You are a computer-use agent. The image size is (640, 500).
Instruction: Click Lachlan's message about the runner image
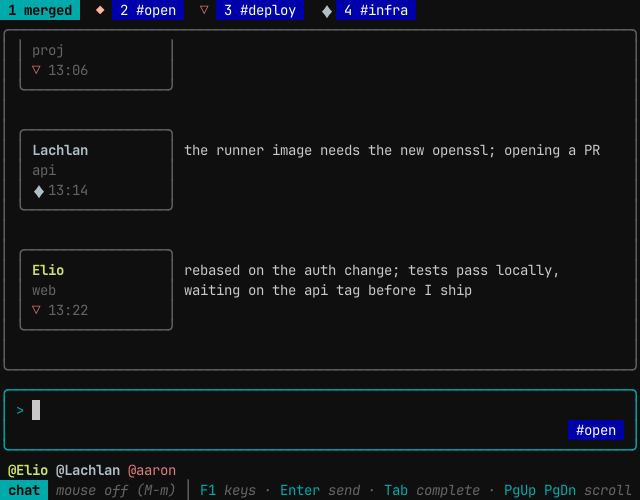click(x=392, y=150)
